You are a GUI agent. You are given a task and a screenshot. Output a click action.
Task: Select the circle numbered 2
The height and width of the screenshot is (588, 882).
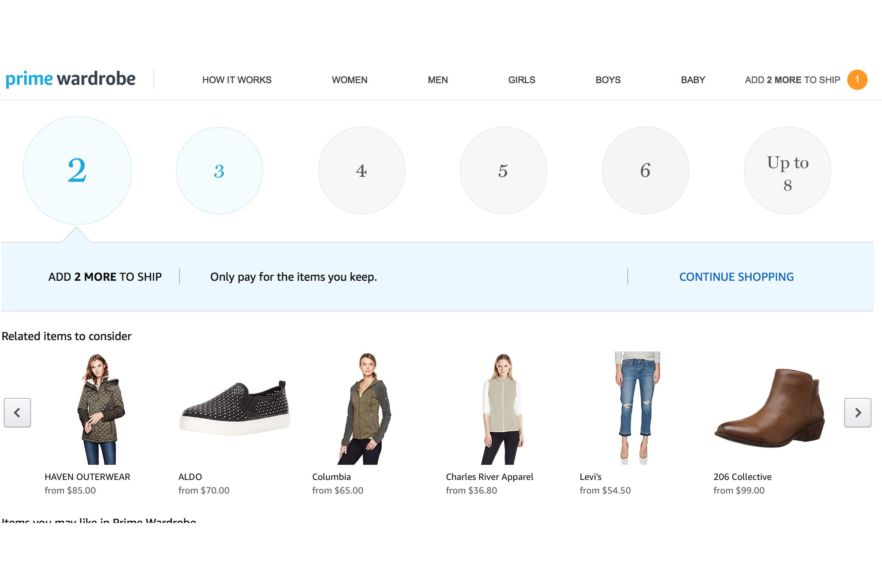pos(77,170)
